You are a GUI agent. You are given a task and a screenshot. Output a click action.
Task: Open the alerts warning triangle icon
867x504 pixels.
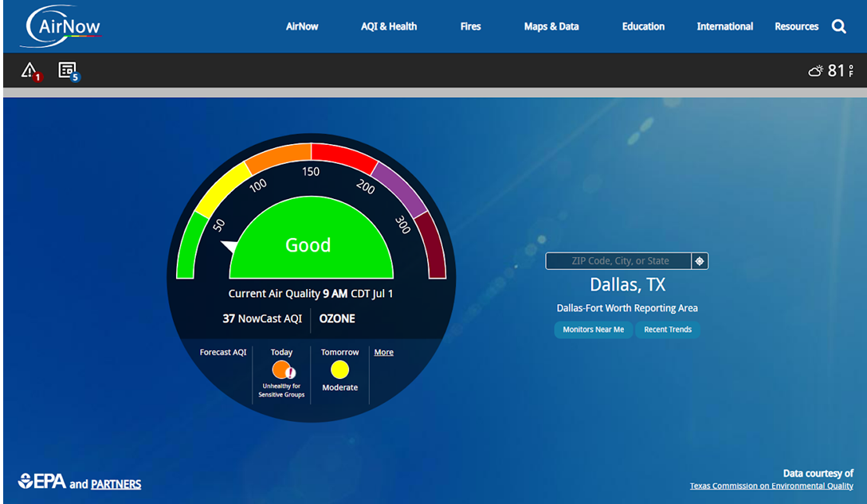29,70
